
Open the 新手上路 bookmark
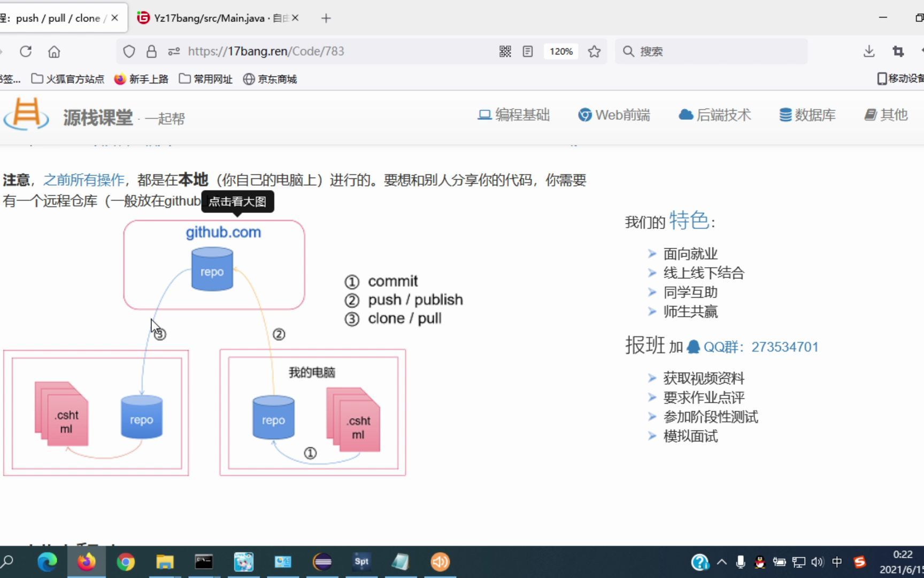point(142,79)
